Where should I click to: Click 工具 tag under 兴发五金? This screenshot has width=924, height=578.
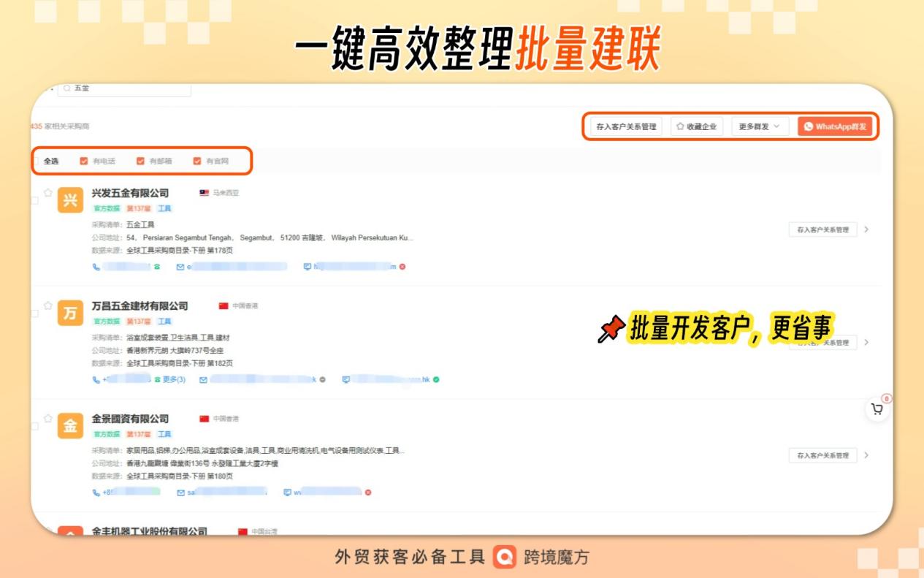(164, 208)
